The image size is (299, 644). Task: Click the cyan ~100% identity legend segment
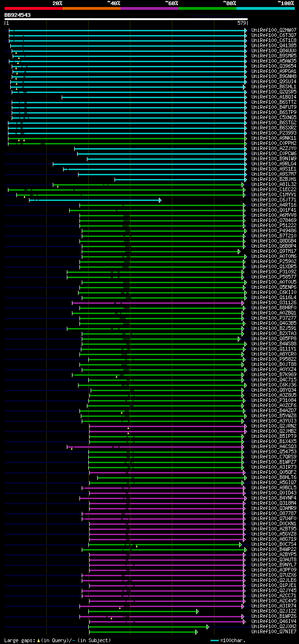click(x=265, y=8)
